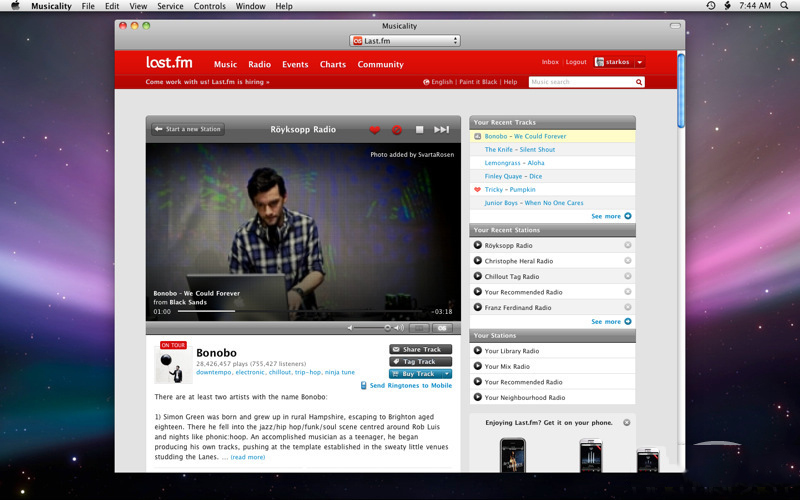Click the Logout link
The width and height of the screenshot is (800, 500).
(x=576, y=62)
